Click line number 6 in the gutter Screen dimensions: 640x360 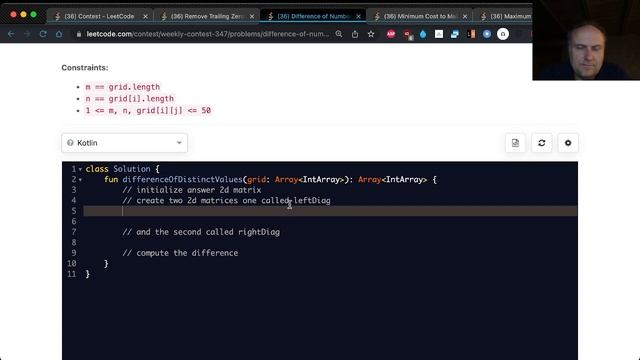tap(73, 222)
